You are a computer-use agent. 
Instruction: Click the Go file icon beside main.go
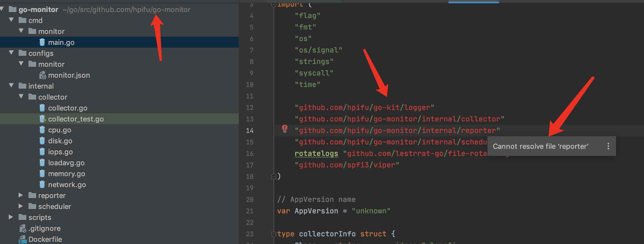coord(42,42)
